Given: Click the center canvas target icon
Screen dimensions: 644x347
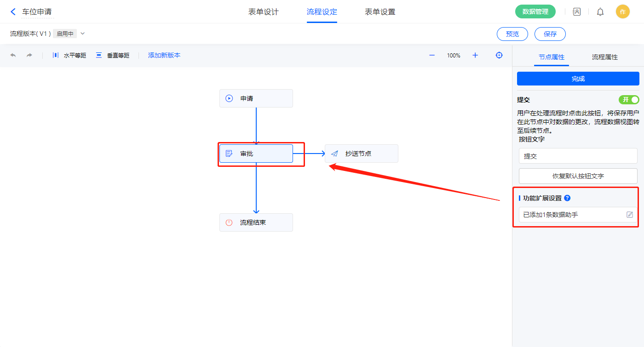Looking at the screenshot, I should [499, 55].
